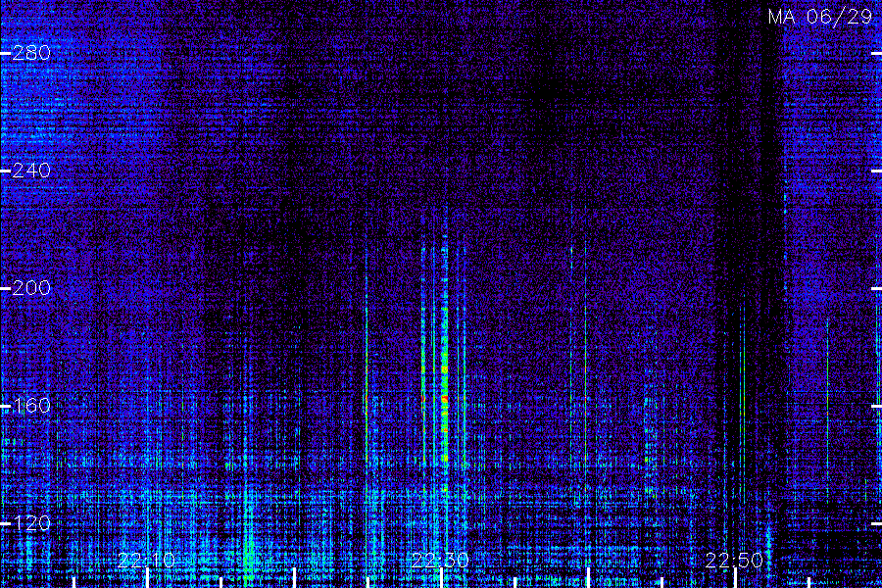
Task: Click the 22:50 time axis label
Action: pos(734,560)
